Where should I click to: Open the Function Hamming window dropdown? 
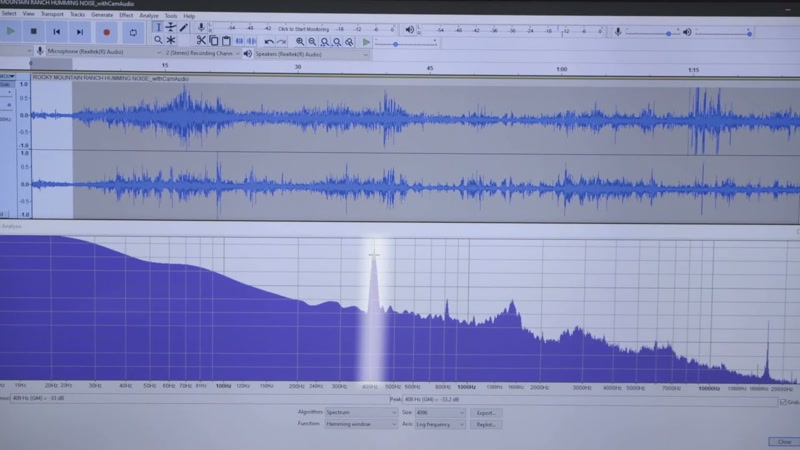(x=361, y=424)
